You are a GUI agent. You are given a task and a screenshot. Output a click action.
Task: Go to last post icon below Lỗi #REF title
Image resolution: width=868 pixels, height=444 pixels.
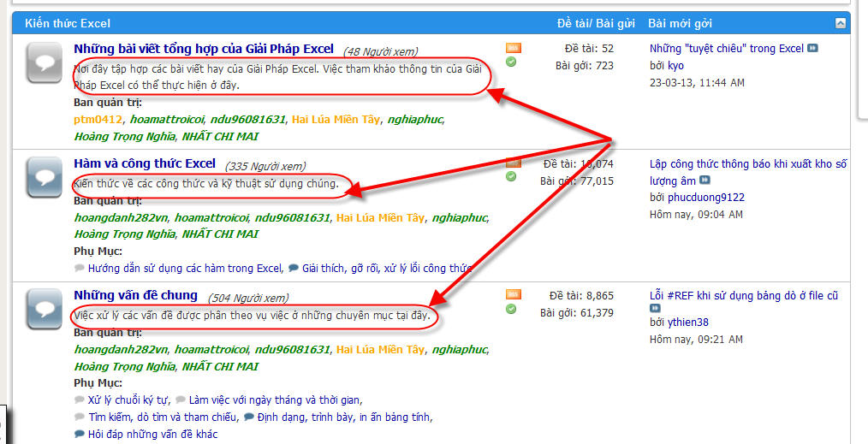(655, 308)
